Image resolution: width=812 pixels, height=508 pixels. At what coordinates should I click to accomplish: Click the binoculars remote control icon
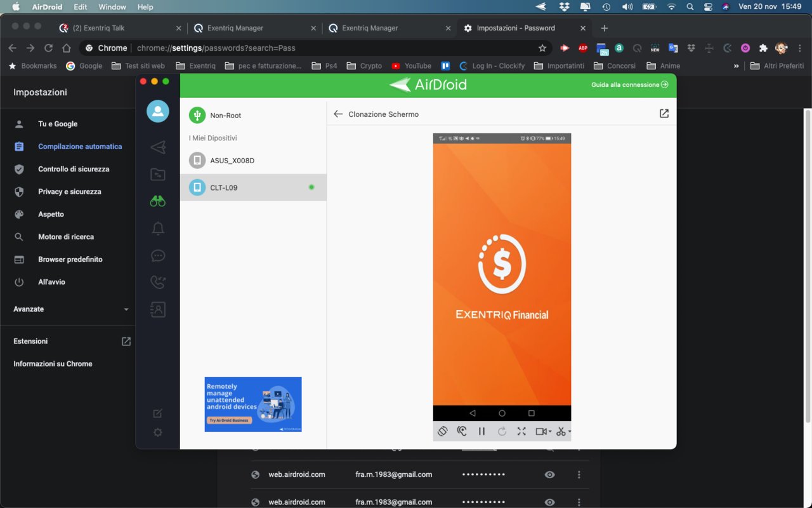click(x=158, y=201)
